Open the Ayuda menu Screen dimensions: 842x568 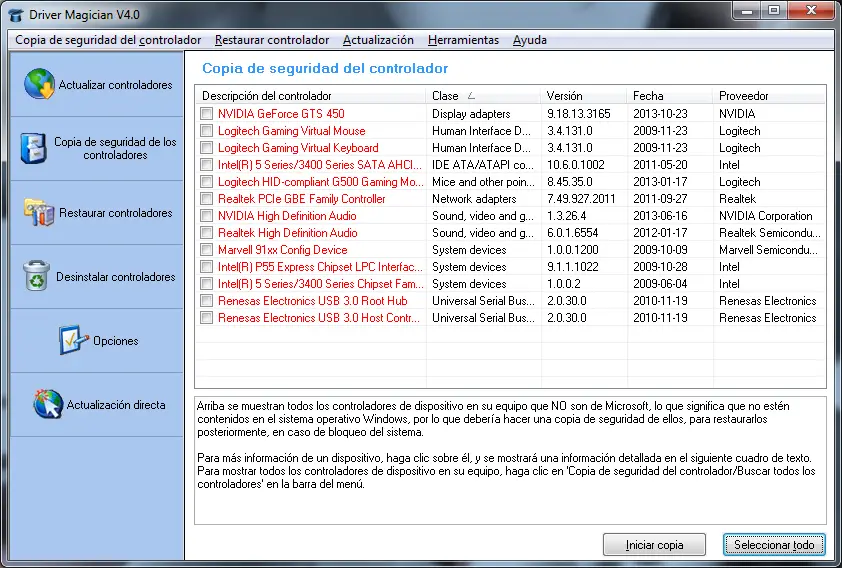pyautogui.click(x=529, y=40)
